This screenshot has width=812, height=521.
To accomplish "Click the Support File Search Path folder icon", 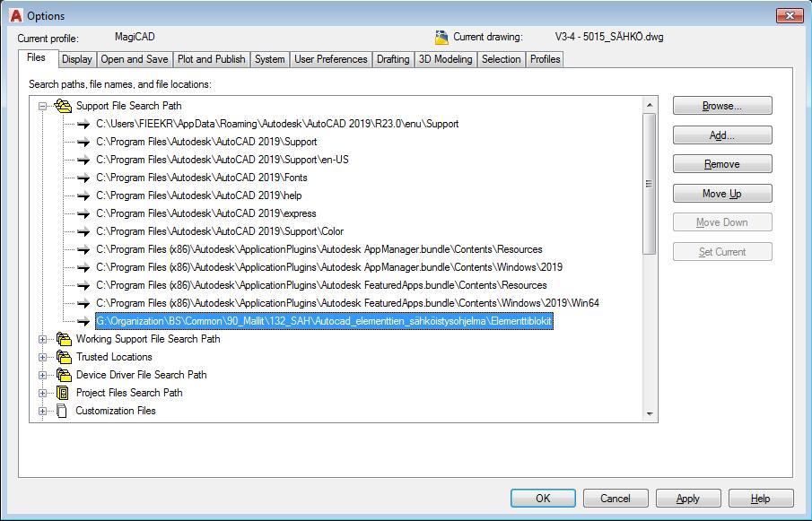I will [63, 106].
